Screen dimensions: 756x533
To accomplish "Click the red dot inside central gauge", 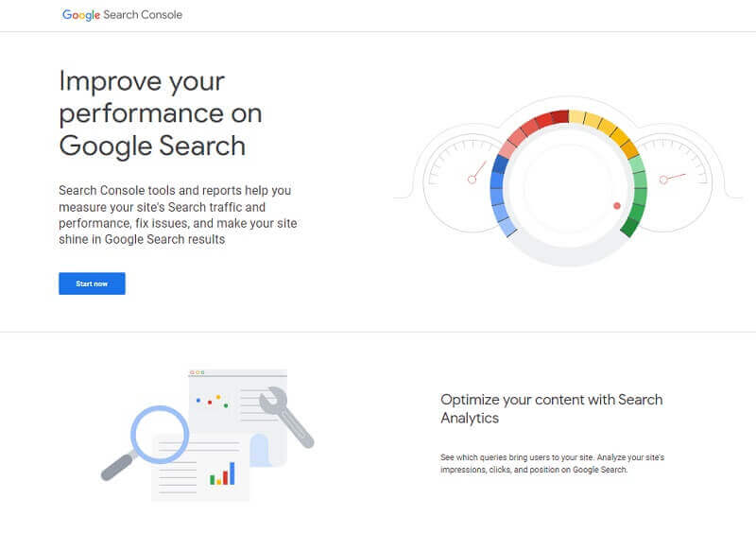I will coord(617,206).
